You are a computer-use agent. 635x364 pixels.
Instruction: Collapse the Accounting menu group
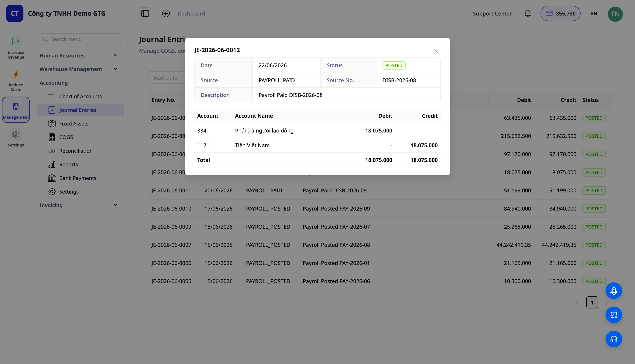(53, 83)
